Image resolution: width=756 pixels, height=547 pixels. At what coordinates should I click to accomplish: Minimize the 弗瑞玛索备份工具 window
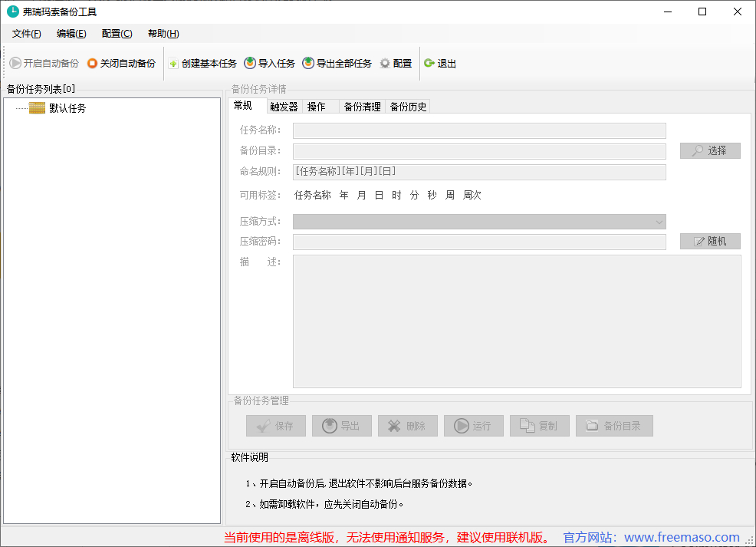(x=668, y=12)
